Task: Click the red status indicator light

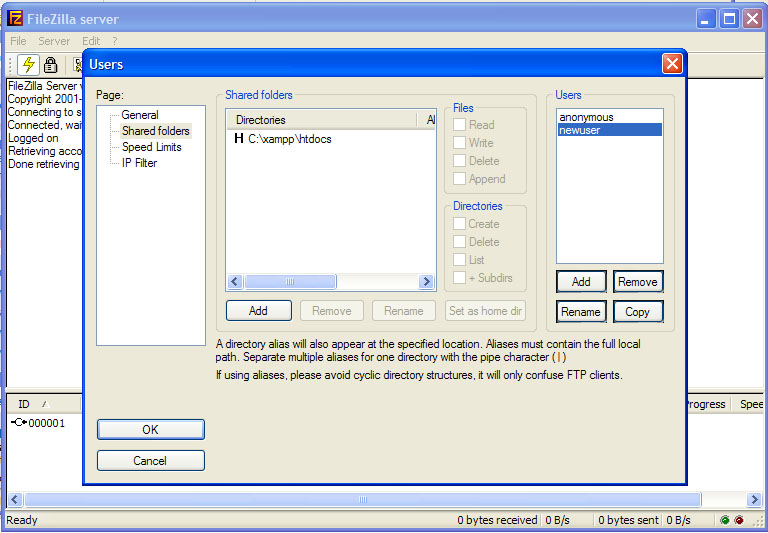Action: pyautogui.click(x=739, y=520)
